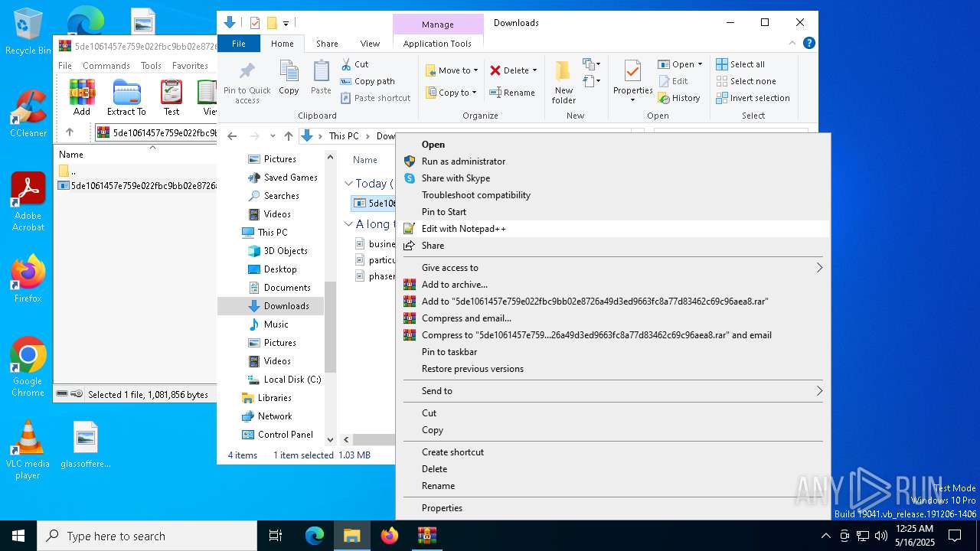980x551 pixels.
Task: Click Paste shortcut in ribbon
Action: tap(375, 98)
